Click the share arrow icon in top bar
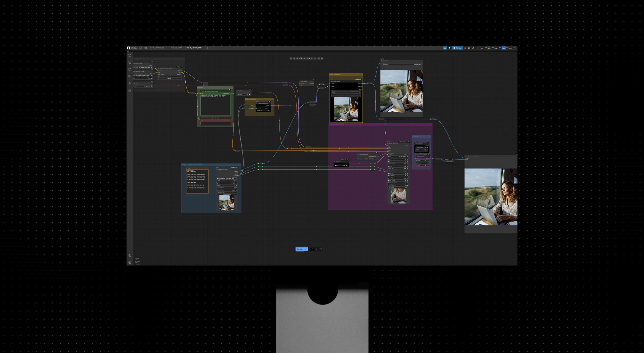This screenshot has height=353, width=644. [x=477, y=48]
